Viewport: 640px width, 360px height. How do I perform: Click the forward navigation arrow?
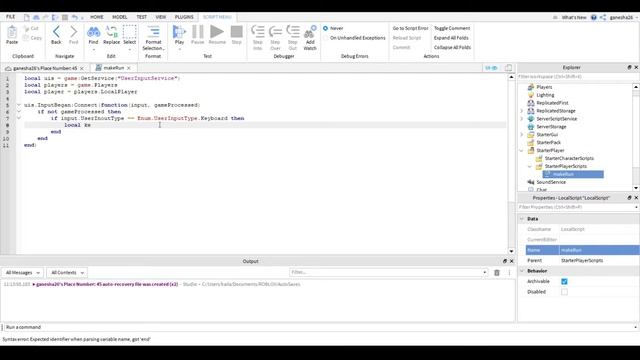pyautogui.click(x=73, y=32)
